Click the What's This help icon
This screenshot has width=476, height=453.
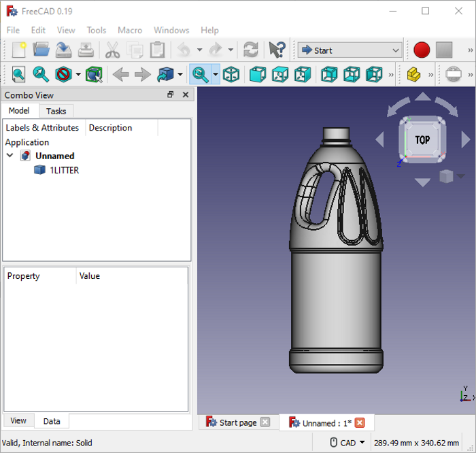coord(277,50)
